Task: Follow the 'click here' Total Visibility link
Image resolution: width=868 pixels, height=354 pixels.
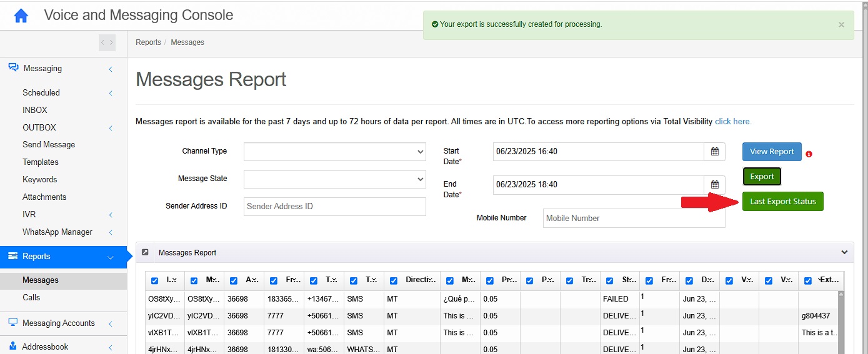Action: point(733,121)
